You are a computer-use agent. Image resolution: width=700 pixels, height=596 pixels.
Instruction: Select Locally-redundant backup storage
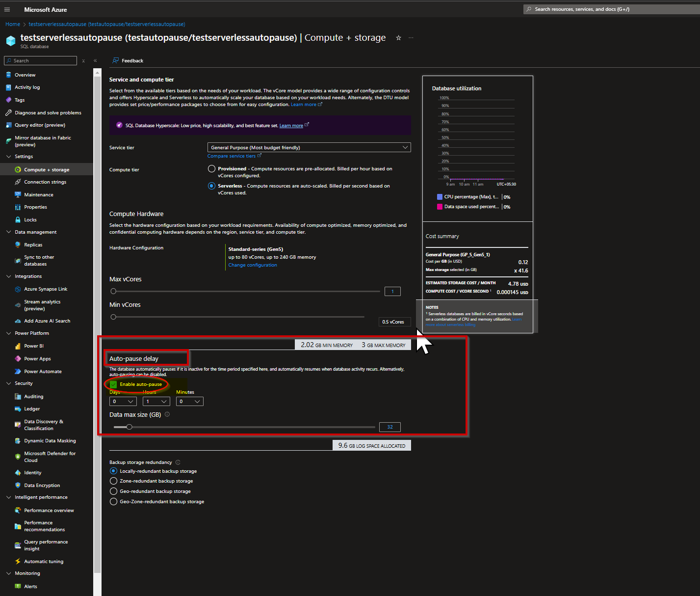[x=113, y=471]
